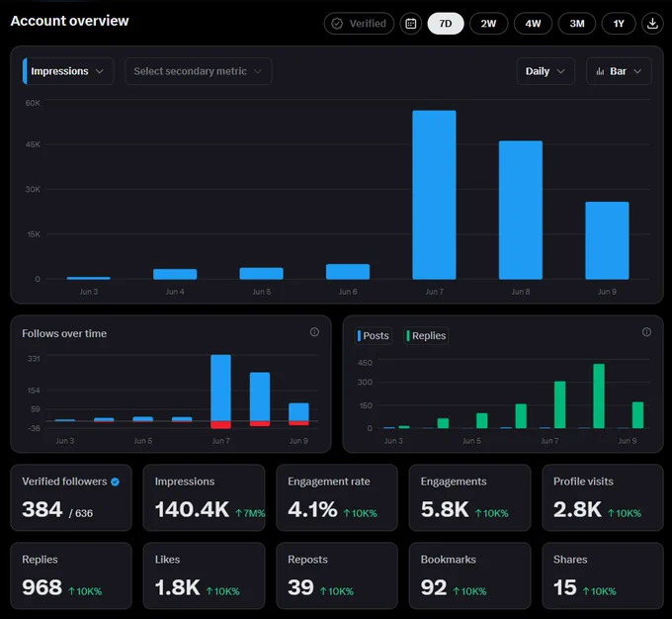Select the 1Y time range

point(619,24)
